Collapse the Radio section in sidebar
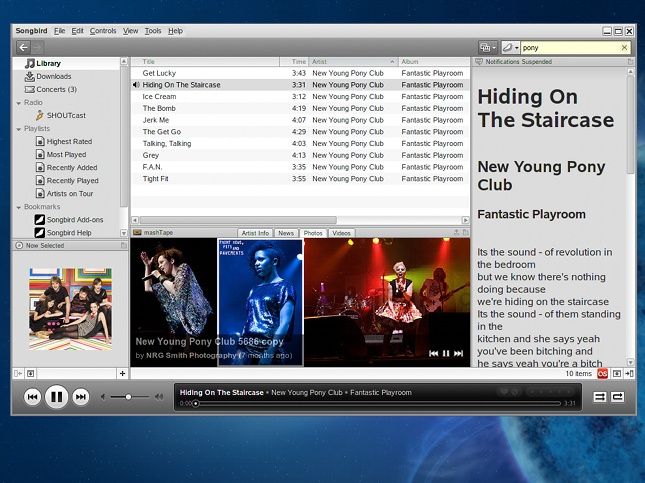The width and height of the screenshot is (645, 483). (19, 103)
